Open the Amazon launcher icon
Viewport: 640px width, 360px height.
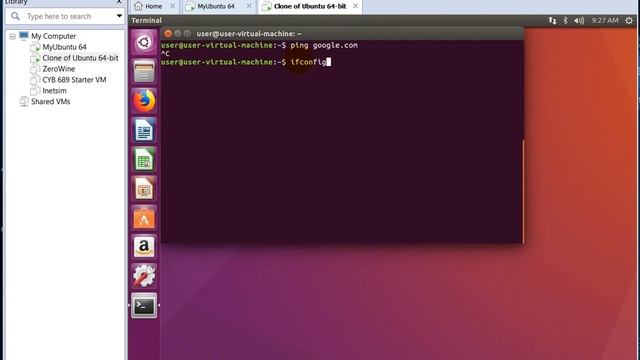coord(144,247)
